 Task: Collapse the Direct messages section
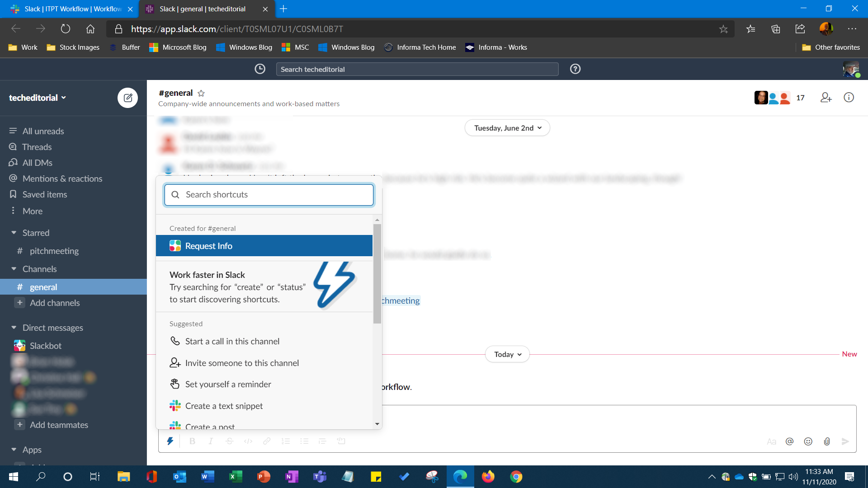tap(14, 328)
